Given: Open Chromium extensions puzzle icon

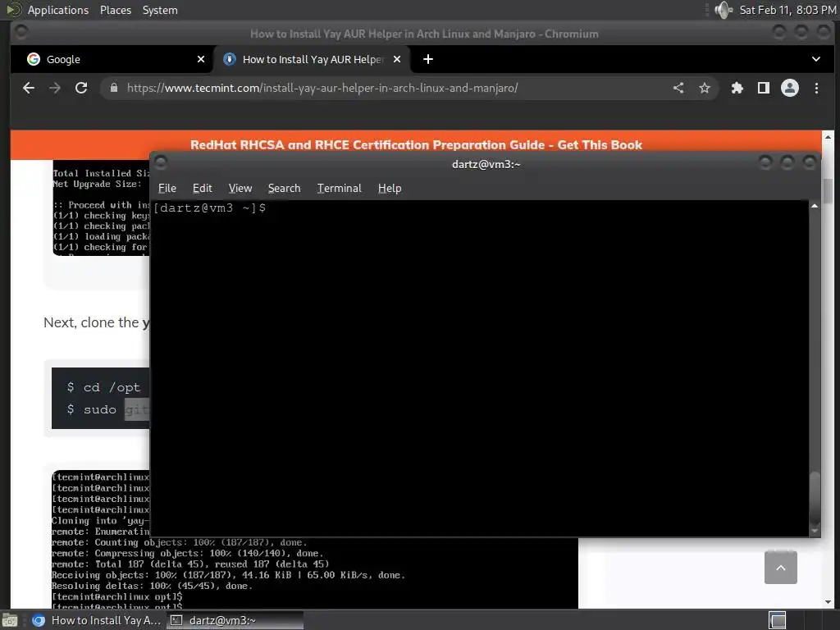Looking at the screenshot, I should pyautogui.click(x=737, y=88).
